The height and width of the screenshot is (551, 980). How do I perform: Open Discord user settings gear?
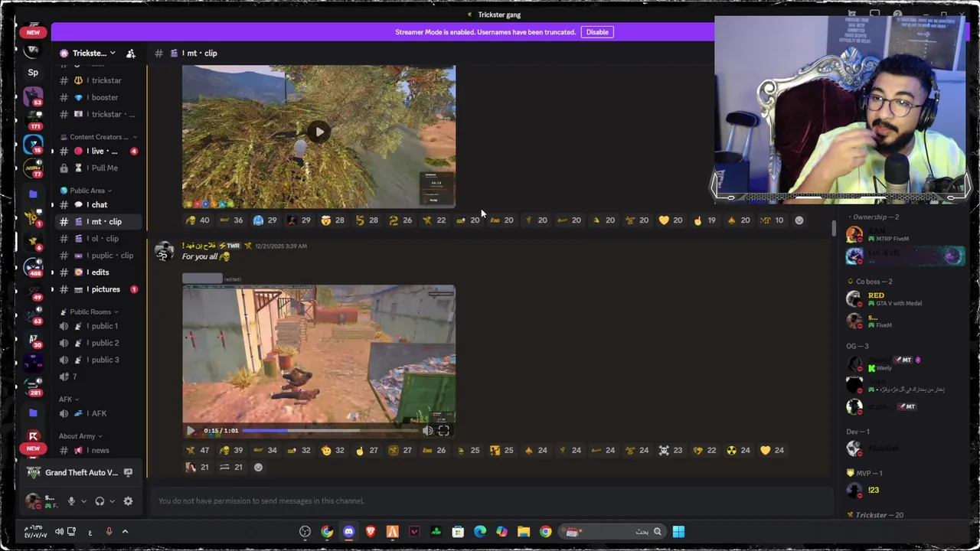(128, 501)
